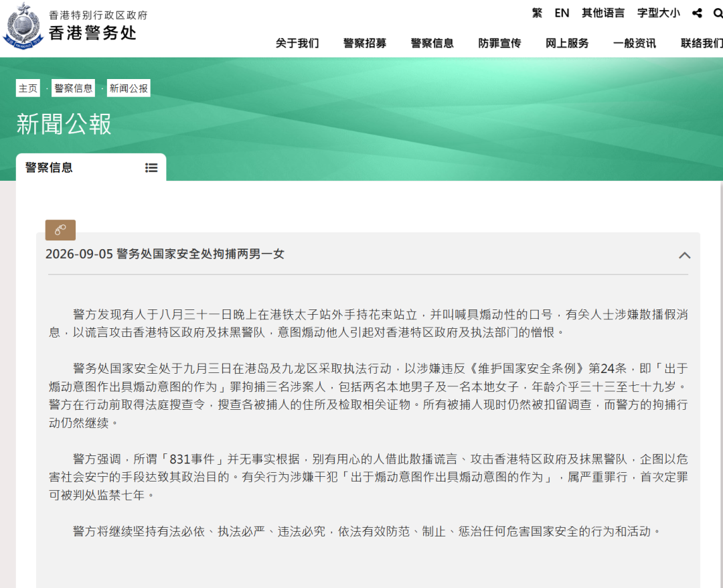The width and height of the screenshot is (723, 588).
Task: Select the 警察信息 sidebar tab
Action: click(91, 167)
